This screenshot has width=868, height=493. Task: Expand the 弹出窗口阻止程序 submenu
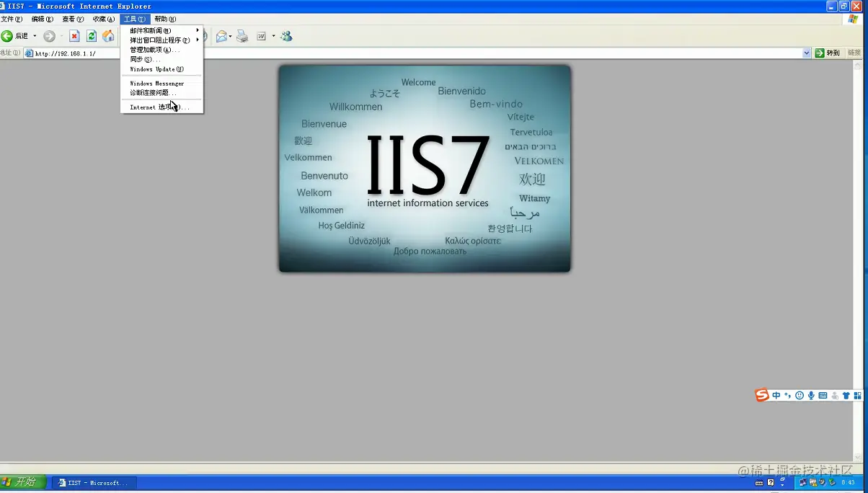coord(162,40)
